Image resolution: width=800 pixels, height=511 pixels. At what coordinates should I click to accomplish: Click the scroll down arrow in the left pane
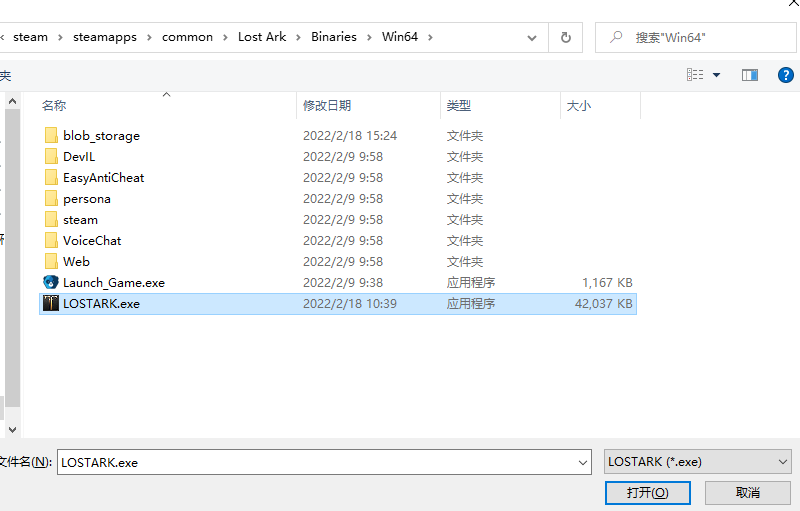point(12,429)
